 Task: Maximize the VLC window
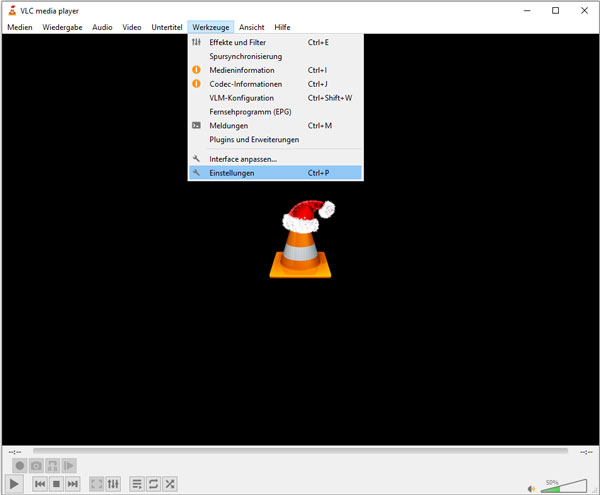coord(556,11)
